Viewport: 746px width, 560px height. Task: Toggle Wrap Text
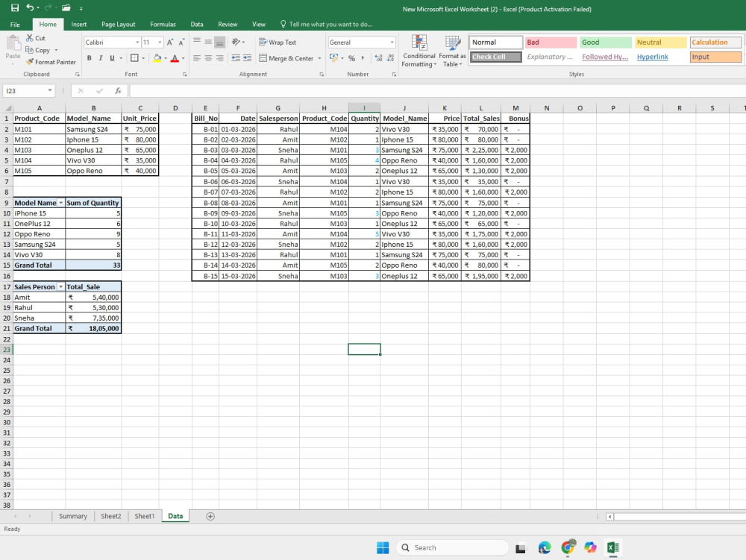click(278, 43)
